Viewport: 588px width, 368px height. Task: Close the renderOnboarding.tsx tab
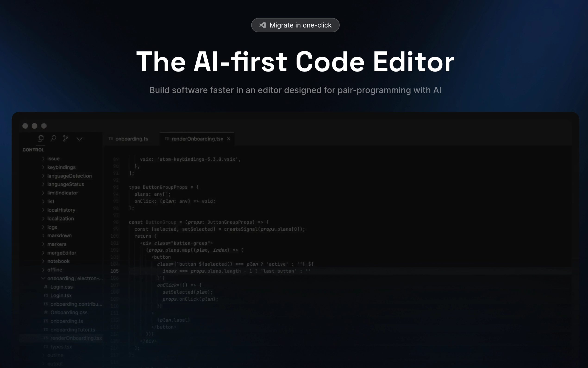(229, 139)
